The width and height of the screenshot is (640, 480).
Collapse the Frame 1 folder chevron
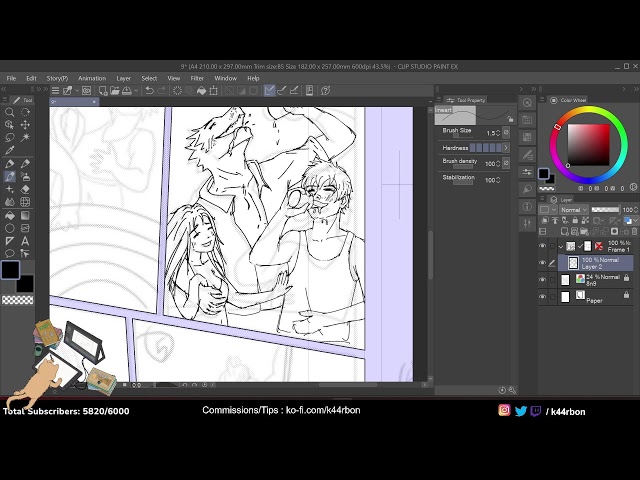[x=561, y=246]
